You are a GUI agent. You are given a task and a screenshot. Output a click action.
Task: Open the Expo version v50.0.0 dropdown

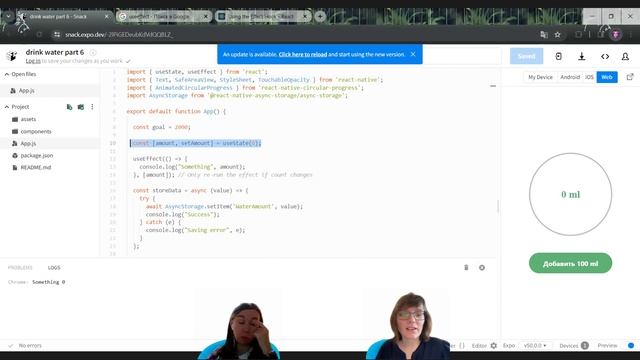point(535,345)
